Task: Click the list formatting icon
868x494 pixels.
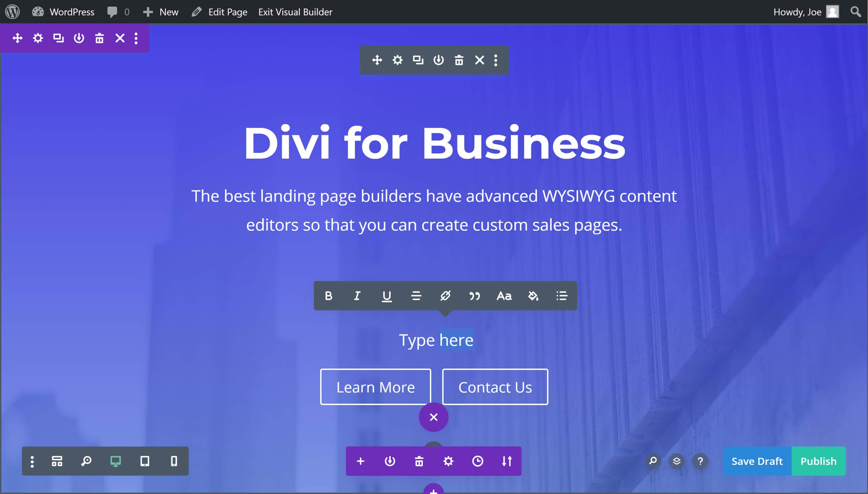Action: click(x=560, y=296)
